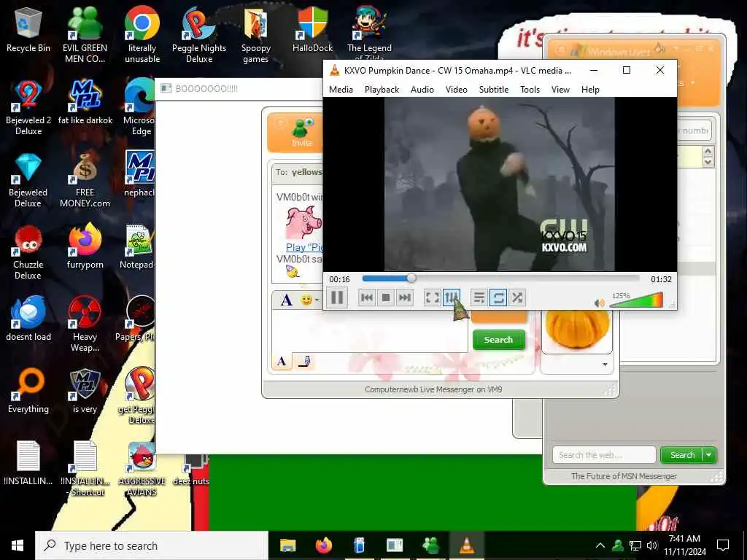Open the Recycle Bin desktop icon
Image resolution: width=747 pixels, height=560 pixels.
click(x=28, y=31)
